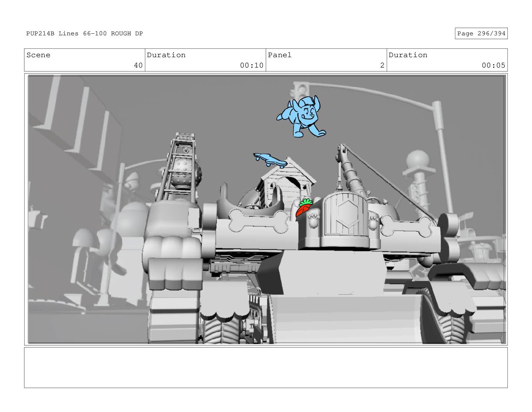
Task: Click the empty notes box below the panel
Action: point(266,368)
